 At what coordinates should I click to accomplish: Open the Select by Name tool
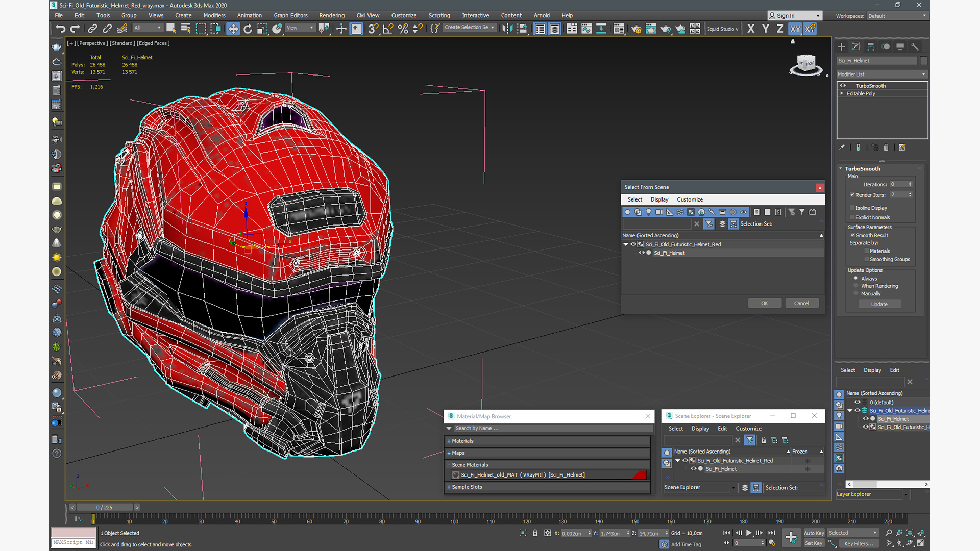tap(186, 29)
